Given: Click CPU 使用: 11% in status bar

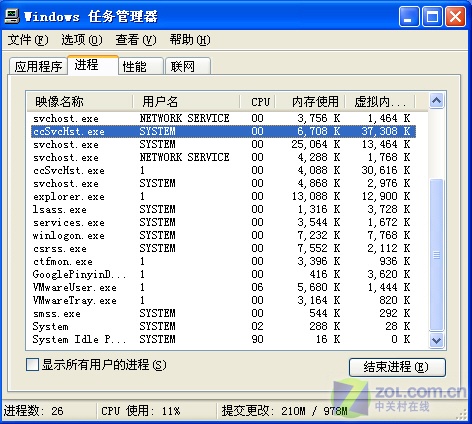Looking at the screenshot, I should (141, 411).
